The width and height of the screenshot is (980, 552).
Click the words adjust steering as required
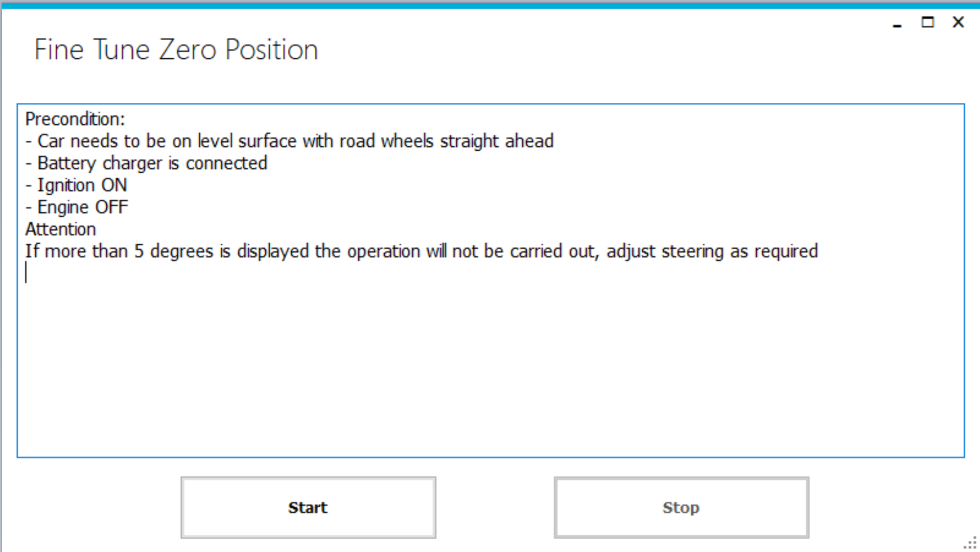tap(712, 251)
